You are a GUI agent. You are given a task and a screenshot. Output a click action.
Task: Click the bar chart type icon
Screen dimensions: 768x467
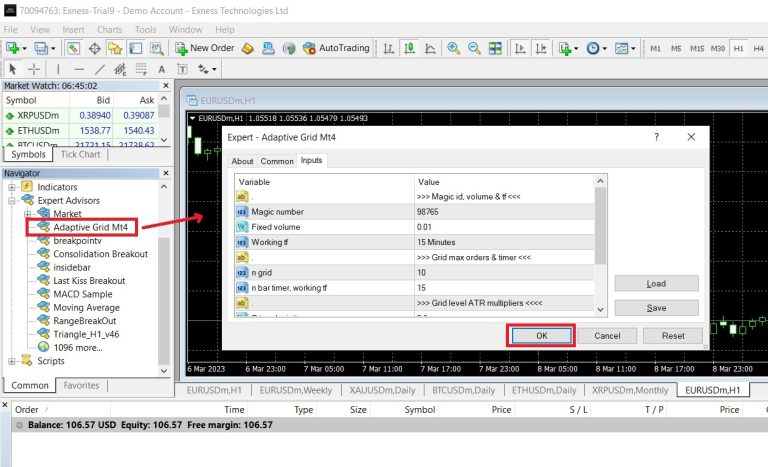(x=388, y=48)
